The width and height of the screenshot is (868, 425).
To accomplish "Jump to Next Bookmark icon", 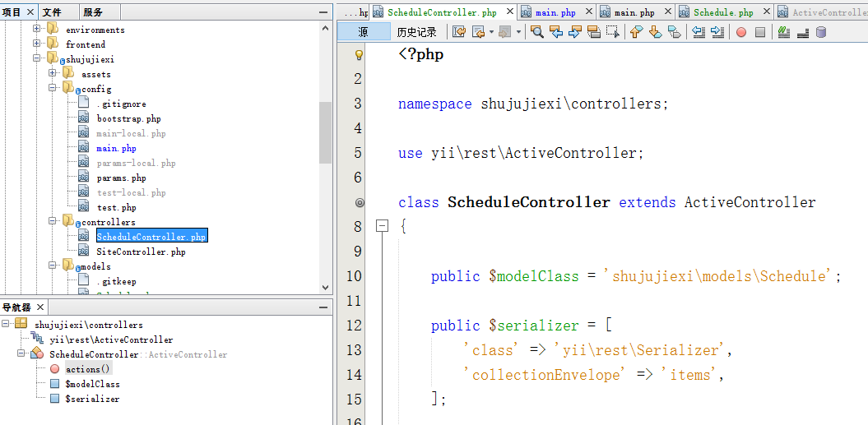I will point(656,32).
